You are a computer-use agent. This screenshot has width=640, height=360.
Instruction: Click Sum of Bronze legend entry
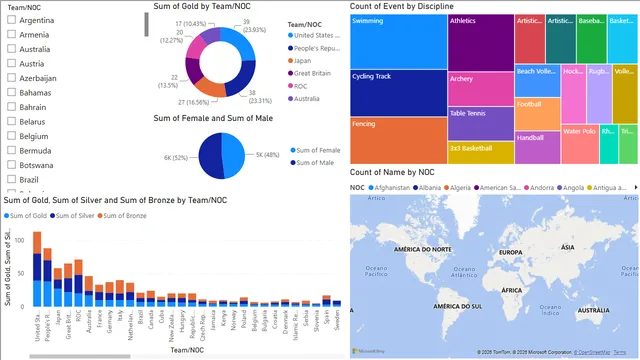pyautogui.click(x=122, y=216)
